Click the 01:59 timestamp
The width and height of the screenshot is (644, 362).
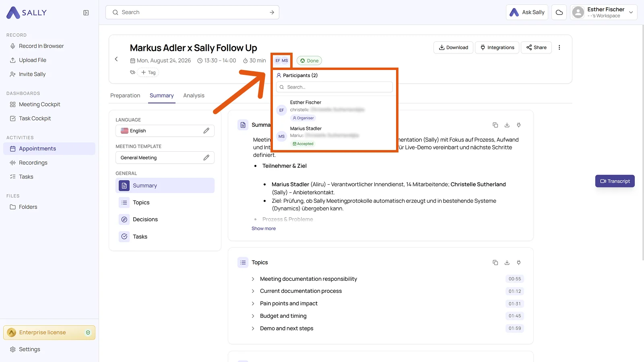click(515, 329)
